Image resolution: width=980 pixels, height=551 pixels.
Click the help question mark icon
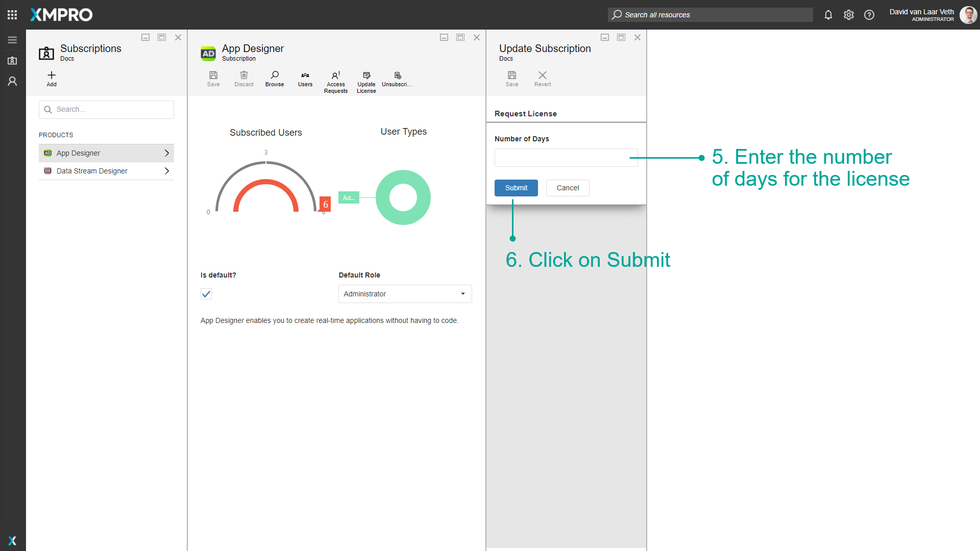(x=869, y=15)
